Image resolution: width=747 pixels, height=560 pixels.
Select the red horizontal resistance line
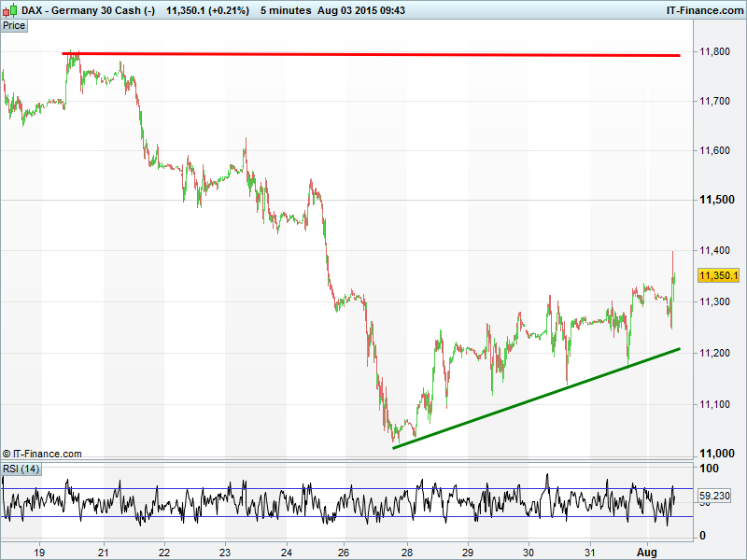(373, 54)
